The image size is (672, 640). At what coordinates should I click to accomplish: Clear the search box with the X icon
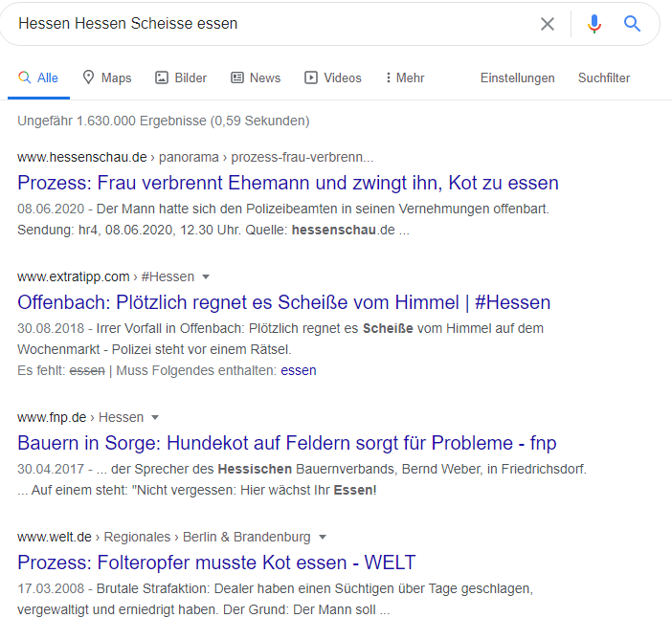tap(548, 24)
